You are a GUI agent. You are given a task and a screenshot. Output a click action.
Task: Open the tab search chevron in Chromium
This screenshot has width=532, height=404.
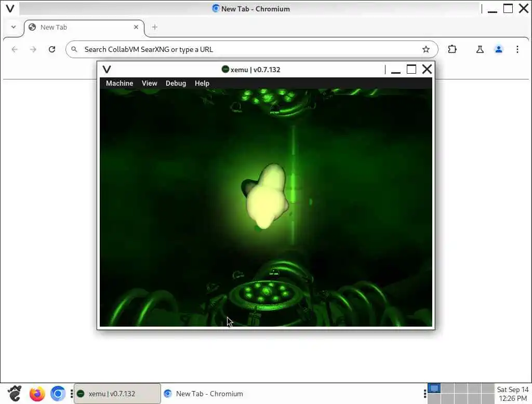pos(13,27)
